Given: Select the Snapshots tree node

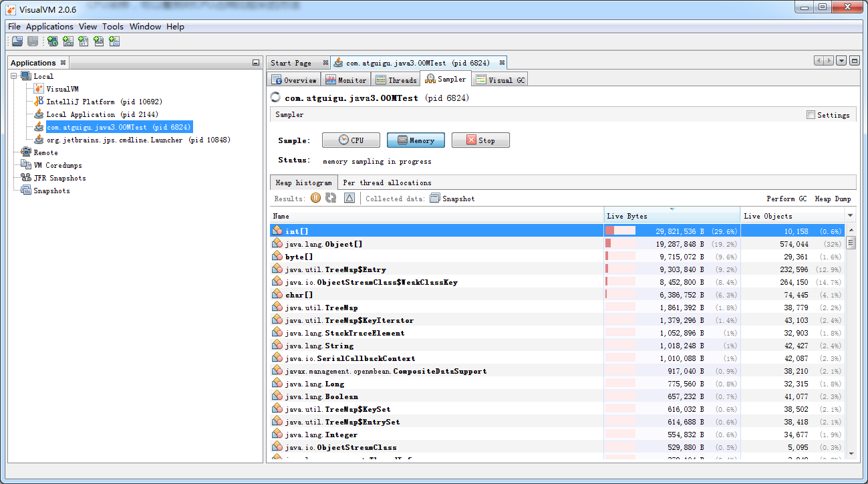Looking at the screenshot, I should tap(51, 191).
